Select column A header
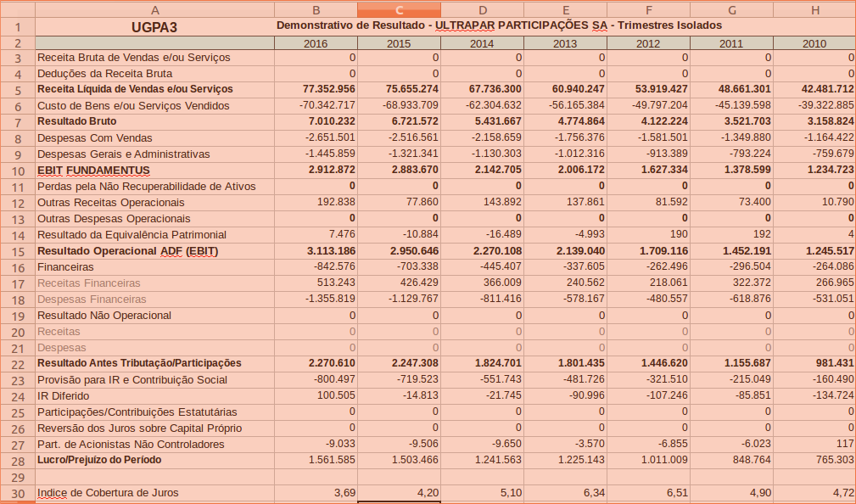This screenshot has width=856, height=504. [x=155, y=10]
